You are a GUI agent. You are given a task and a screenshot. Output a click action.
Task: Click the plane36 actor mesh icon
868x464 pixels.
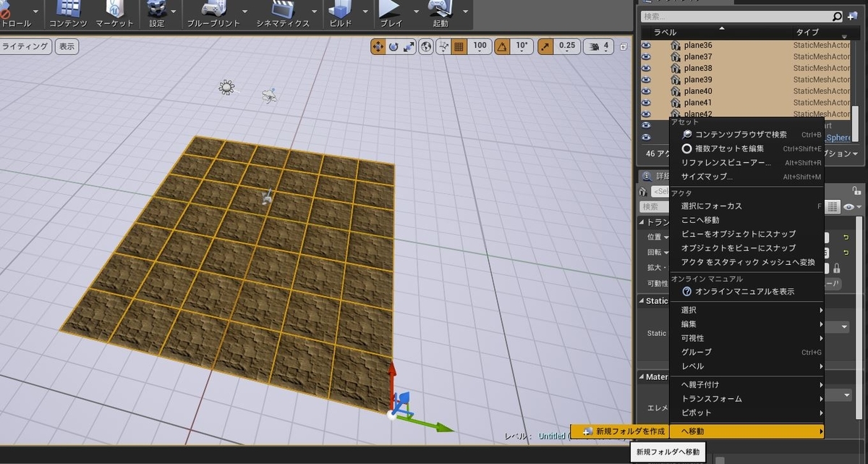pyautogui.click(x=676, y=46)
